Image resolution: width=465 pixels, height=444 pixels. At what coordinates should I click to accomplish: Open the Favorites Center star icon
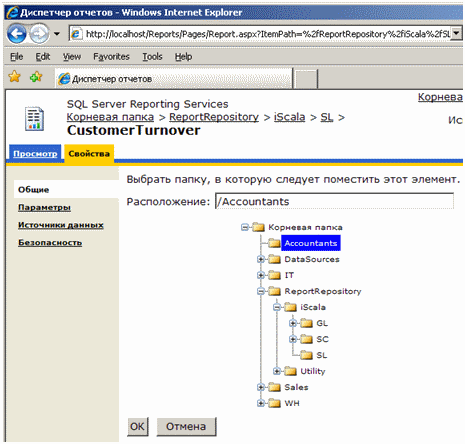(x=15, y=77)
